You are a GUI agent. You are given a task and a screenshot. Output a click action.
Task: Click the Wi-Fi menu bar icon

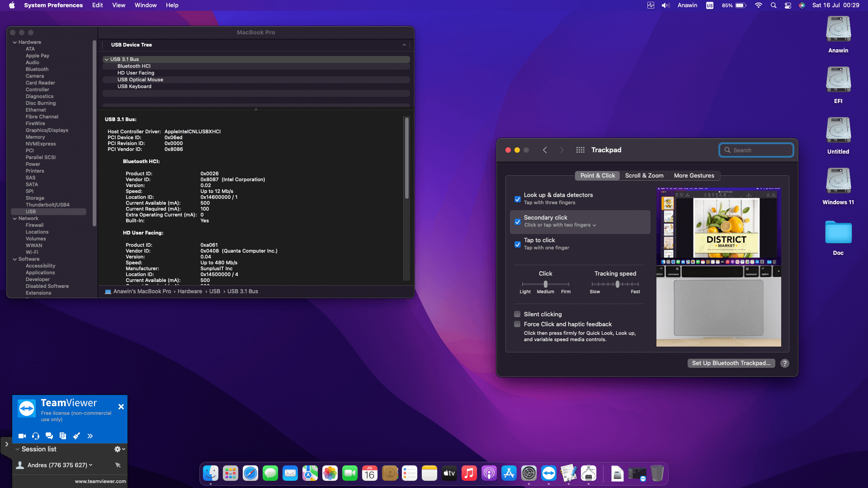(759, 5)
